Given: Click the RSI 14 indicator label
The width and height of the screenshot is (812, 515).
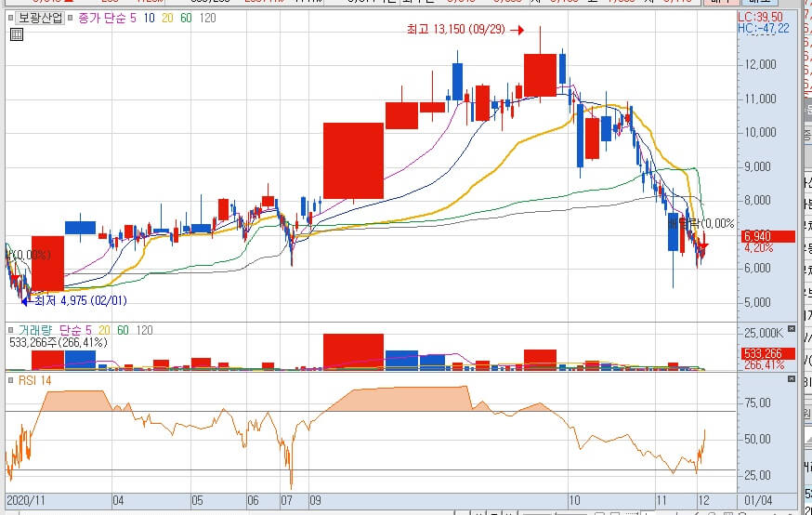Looking at the screenshot, I should [34, 380].
